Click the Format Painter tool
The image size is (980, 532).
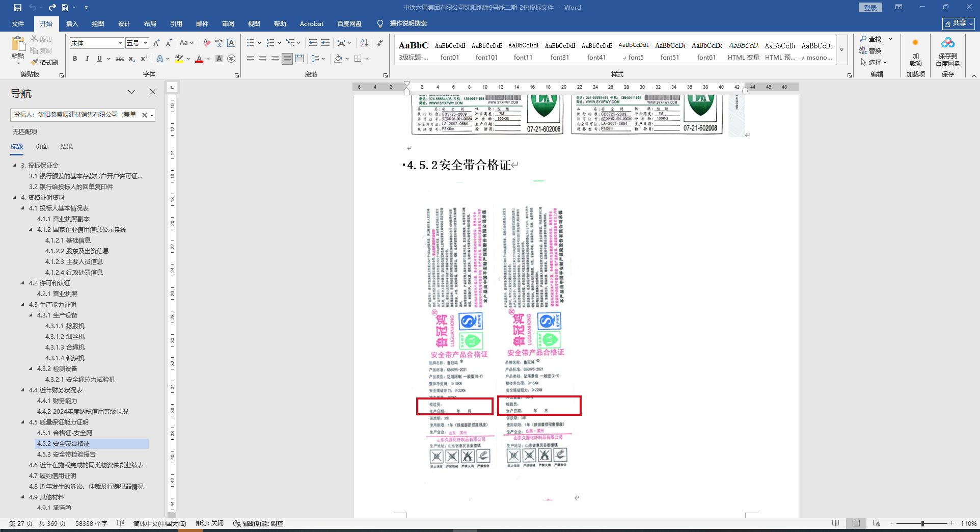pyautogui.click(x=44, y=62)
